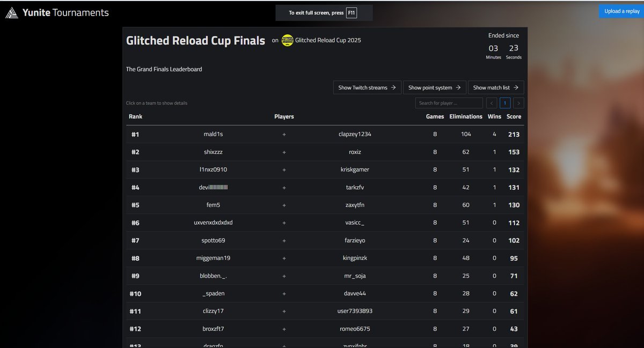Image resolution: width=644 pixels, height=348 pixels.
Task: Click player name broxzft7
Action: (x=214, y=329)
